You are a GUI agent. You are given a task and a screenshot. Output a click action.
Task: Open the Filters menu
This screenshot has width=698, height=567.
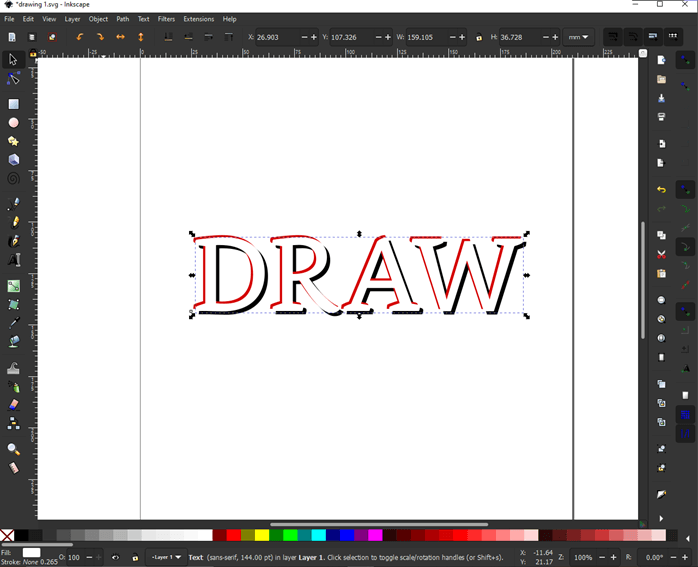click(x=166, y=19)
